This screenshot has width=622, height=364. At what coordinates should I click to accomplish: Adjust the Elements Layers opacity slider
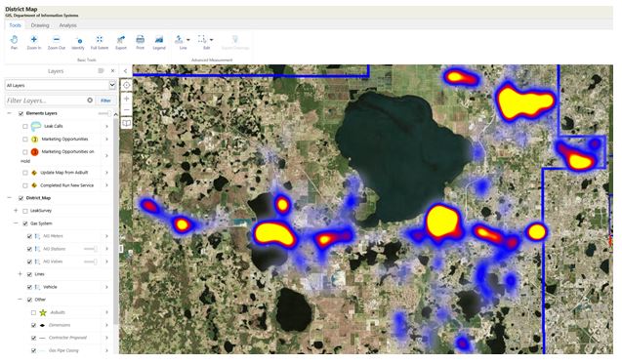(104, 113)
